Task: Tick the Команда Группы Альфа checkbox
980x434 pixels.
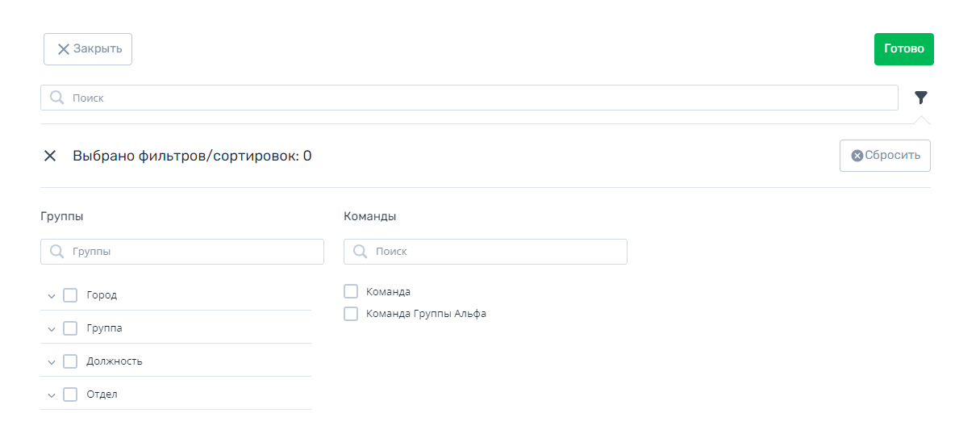Action: click(x=351, y=314)
